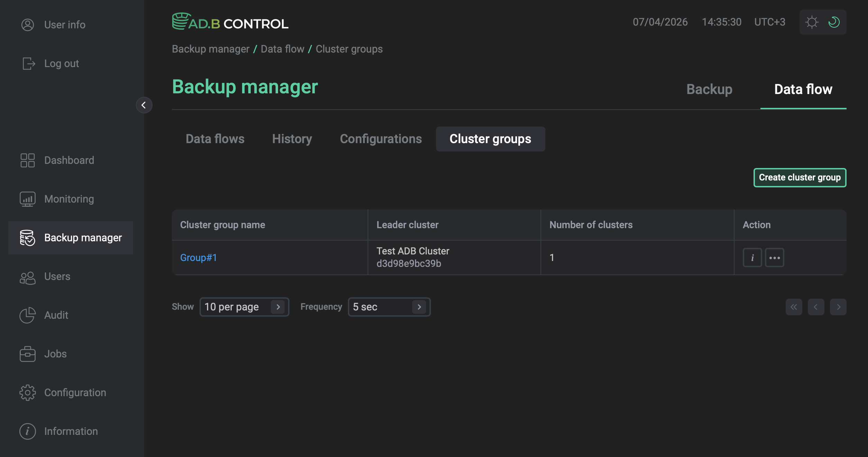The image size is (868, 457).
Task: Go to first page with double-arrow pagination control
Action: point(794,307)
